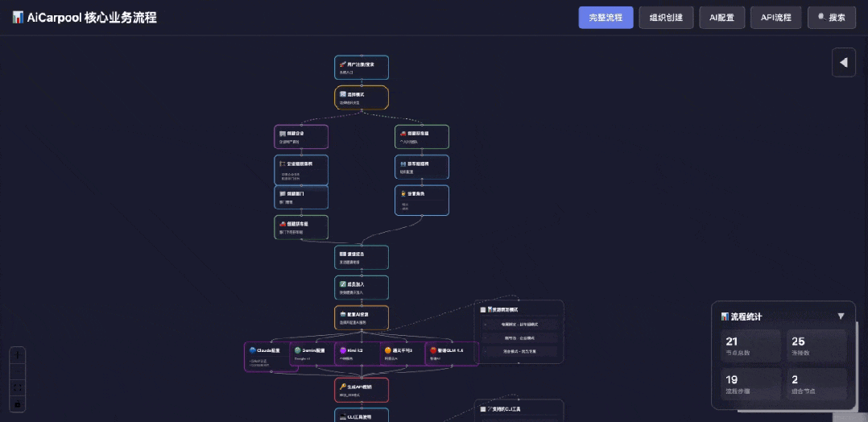The width and height of the screenshot is (868, 422).
Task: Fit the flow to view
Action: pyautogui.click(x=18, y=387)
